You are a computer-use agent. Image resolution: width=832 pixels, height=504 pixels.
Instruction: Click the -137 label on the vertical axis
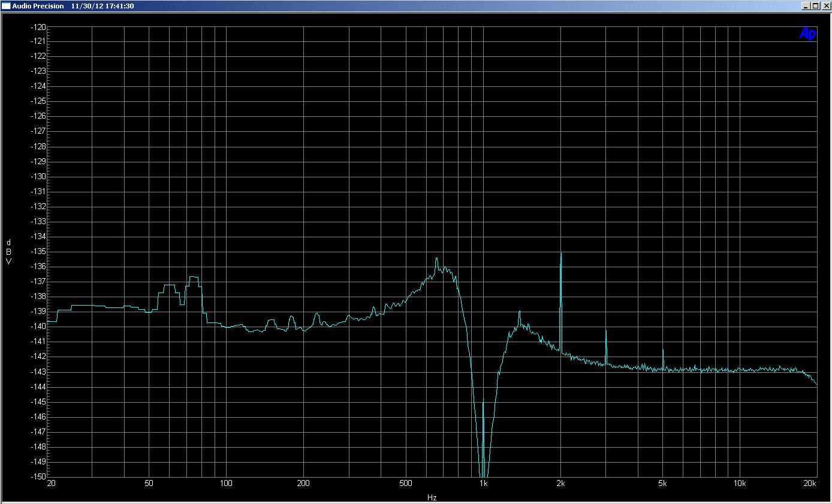point(38,282)
